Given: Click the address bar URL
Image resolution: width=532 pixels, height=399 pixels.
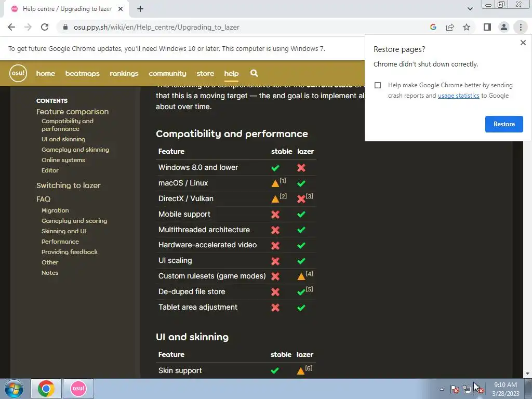Looking at the screenshot, I should tap(156, 27).
